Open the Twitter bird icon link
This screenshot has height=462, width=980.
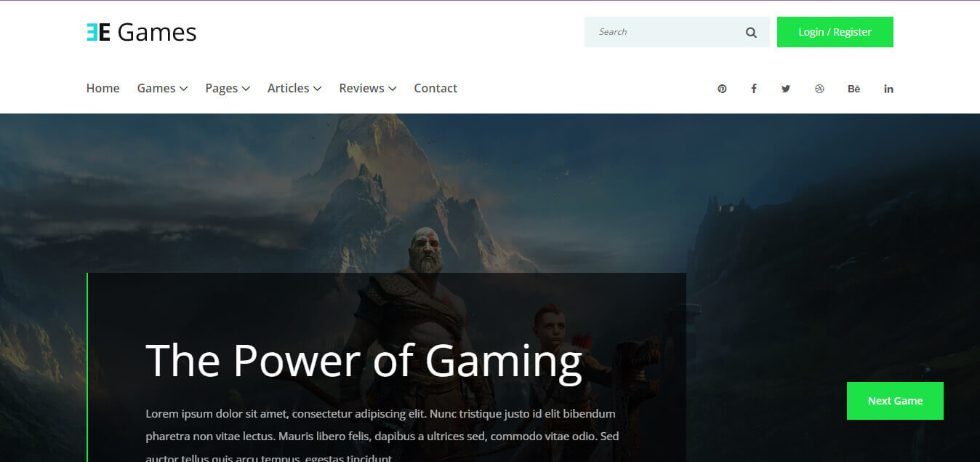click(786, 89)
